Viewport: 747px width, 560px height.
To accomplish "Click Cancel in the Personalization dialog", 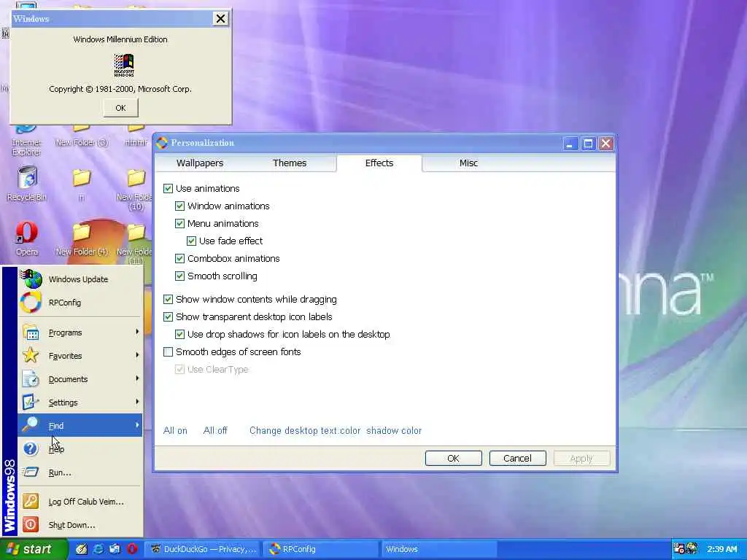I will pyautogui.click(x=517, y=459).
